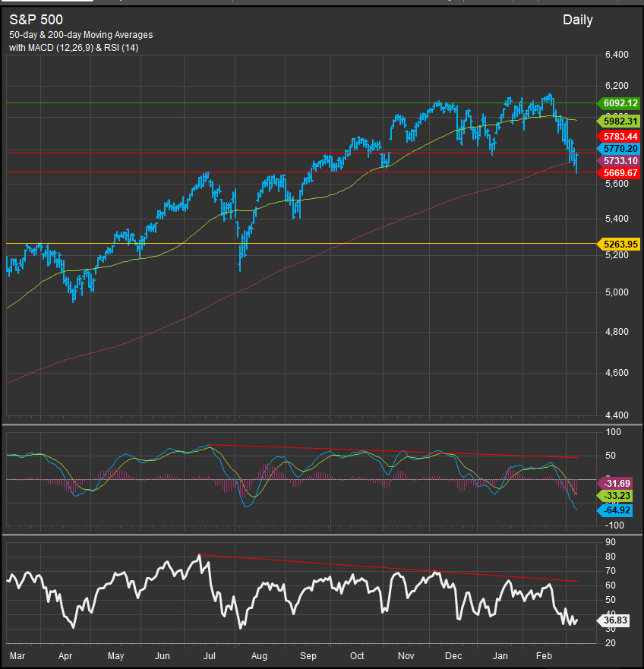Screen dimensions: 644x669
Task: Click the Dec label on time axis
Action: point(453,656)
